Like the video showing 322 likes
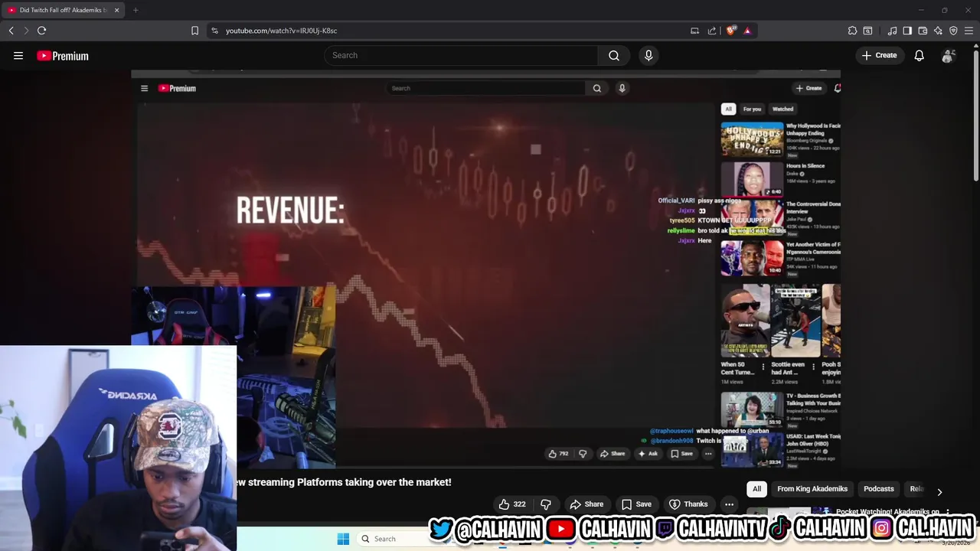This screenshot has height=551, width=980. point(512,504)
